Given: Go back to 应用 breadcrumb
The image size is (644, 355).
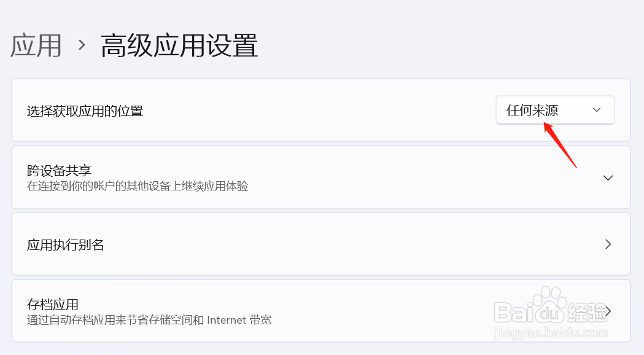Looking at the screenshot, I should click(36, 45).
